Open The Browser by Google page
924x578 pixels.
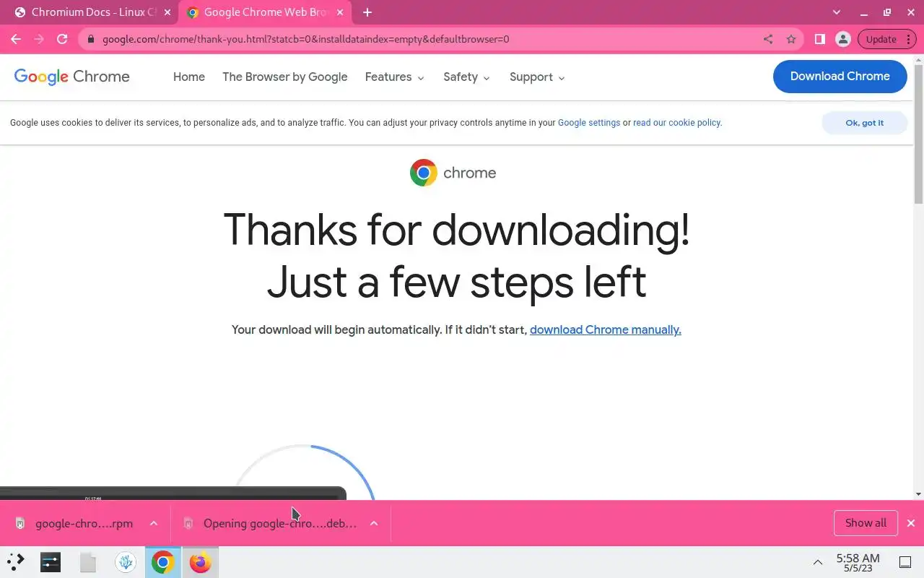coord(285,77)
